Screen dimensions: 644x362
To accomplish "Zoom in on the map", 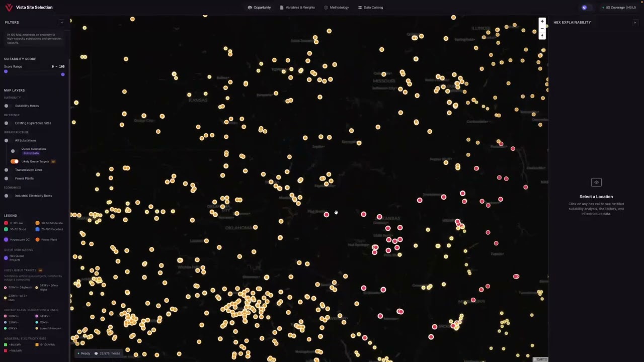I will 542,22.
